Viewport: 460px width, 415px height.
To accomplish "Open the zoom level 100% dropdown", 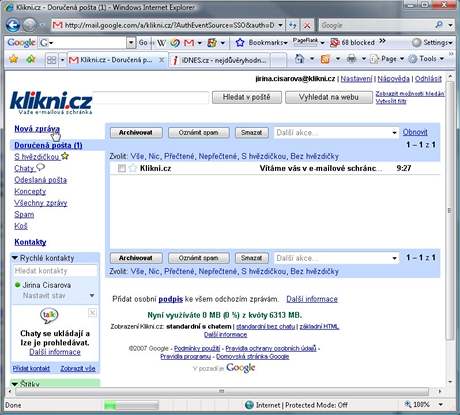I will pos(440,405).
